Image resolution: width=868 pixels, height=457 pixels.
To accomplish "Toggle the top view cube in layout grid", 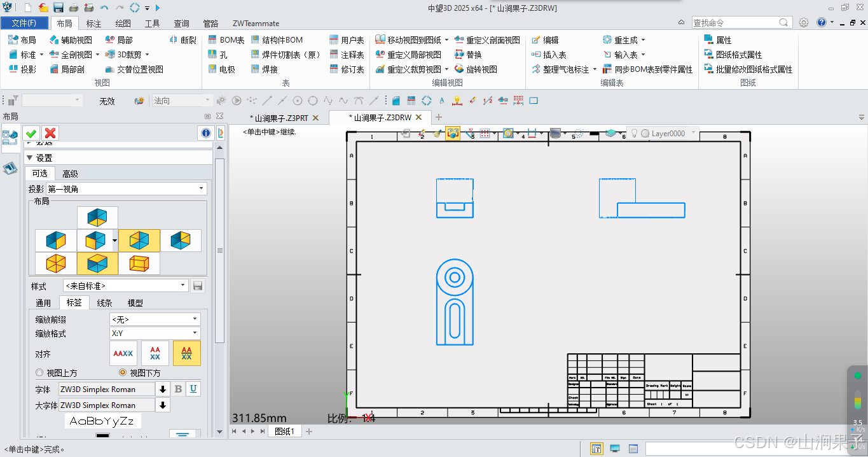I will pos(97,217).
